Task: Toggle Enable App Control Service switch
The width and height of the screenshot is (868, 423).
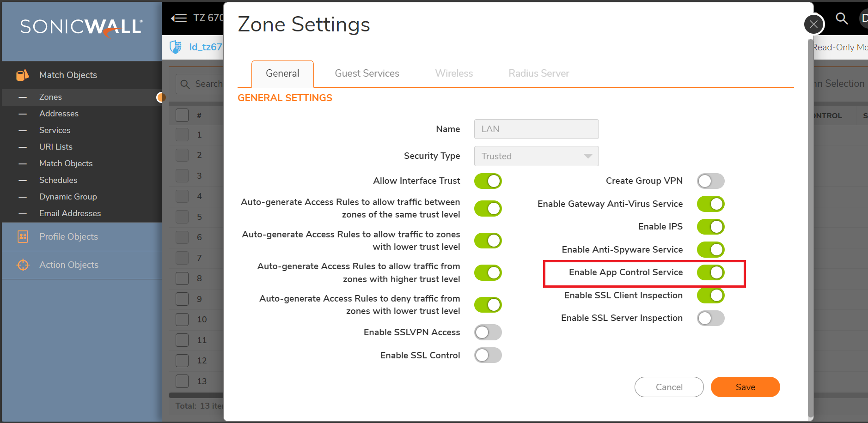Action: [710, 272]
